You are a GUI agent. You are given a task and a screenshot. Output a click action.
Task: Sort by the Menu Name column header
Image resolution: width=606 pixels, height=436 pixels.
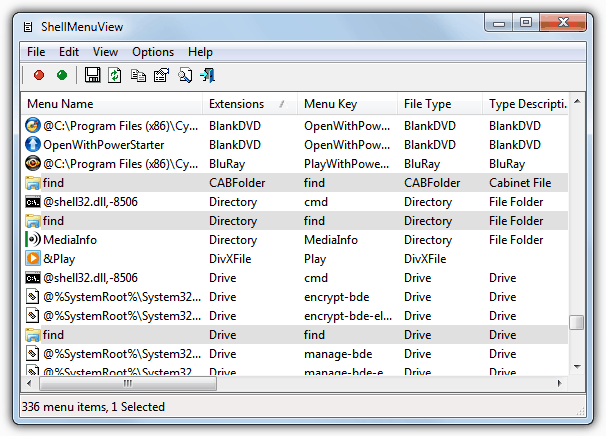pyautogui.click(x=112, y=104)
